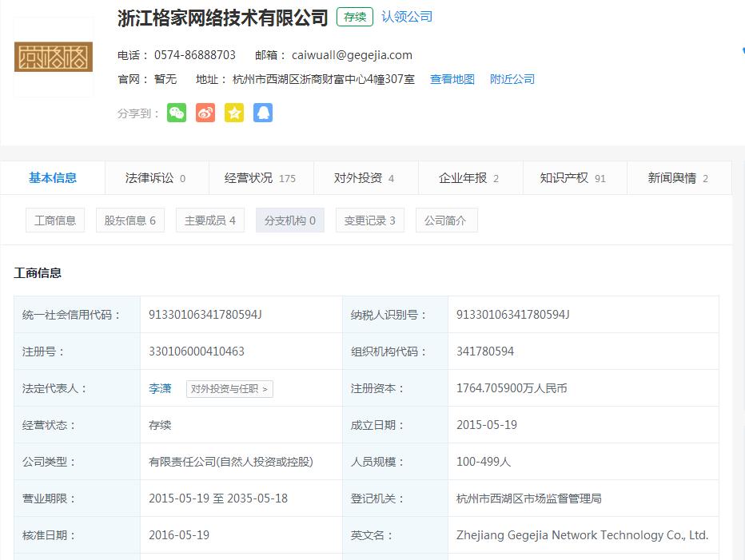The image size is (745, 560).
Task: Share the page to Qzone star icon
Action: click(x=234, y=113)
